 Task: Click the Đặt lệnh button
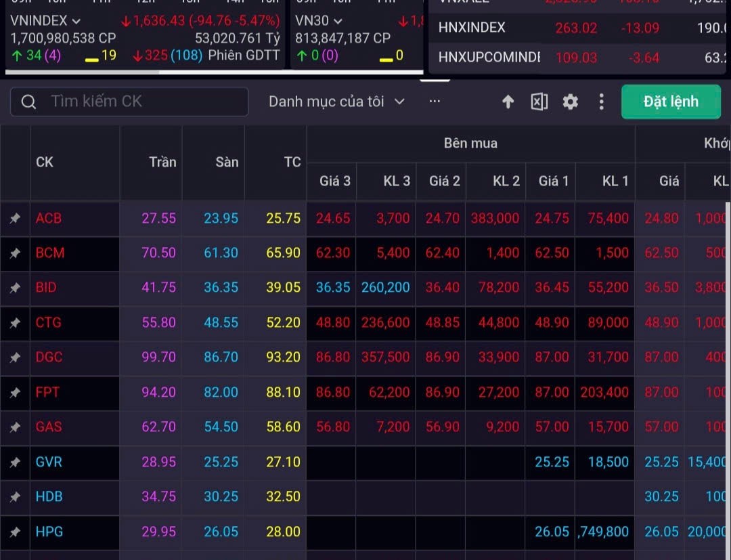pos(671,102)
